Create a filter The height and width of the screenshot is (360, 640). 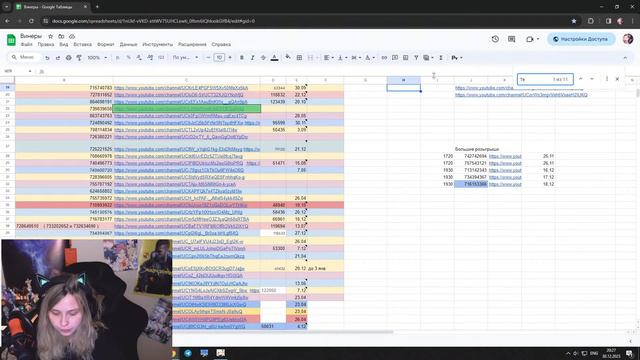click(416, 58)
